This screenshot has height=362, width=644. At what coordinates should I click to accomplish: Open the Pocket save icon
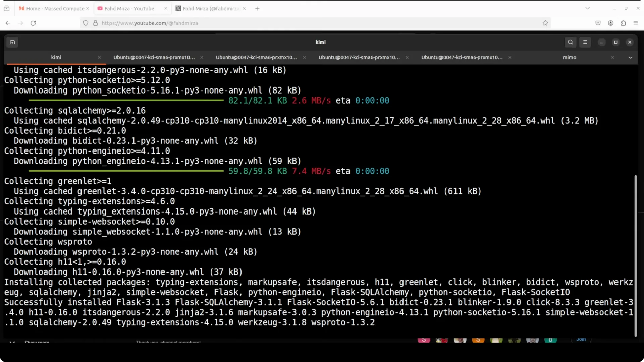pos(598,23)
